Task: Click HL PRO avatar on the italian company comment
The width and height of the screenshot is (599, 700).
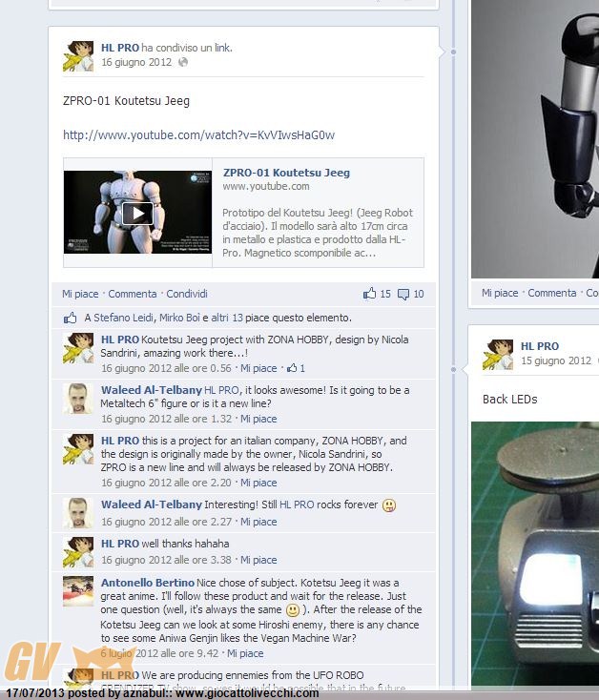Action: click(x=78, y=449)
